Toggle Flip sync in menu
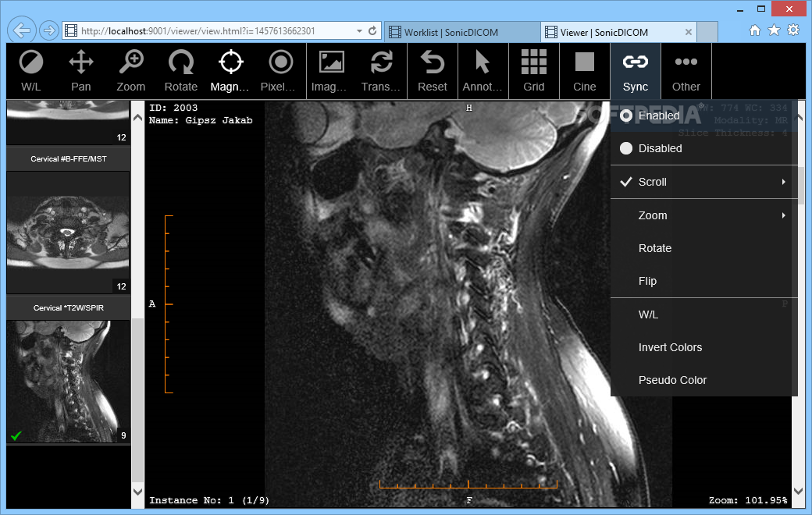812x515 pixels. pyautogui.click(x=703, y=281)
